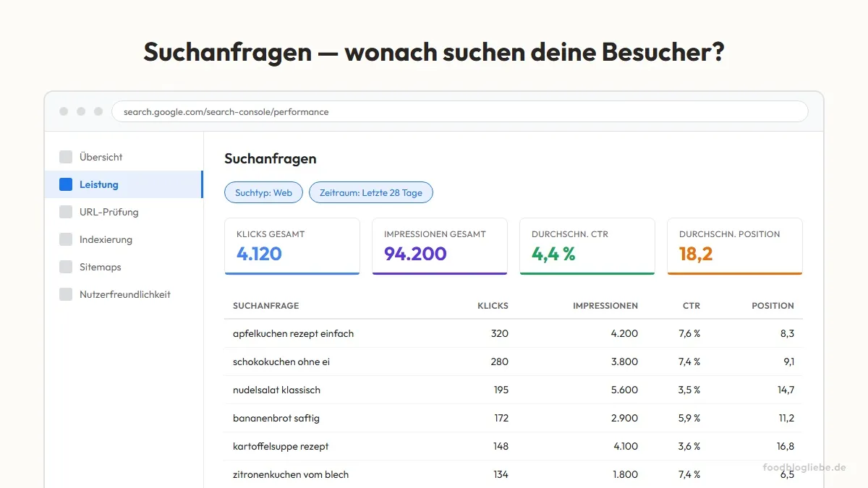Click the first browser window dot
The height and width of the screenshot is (488, 868).
click(x=63, y=111)
